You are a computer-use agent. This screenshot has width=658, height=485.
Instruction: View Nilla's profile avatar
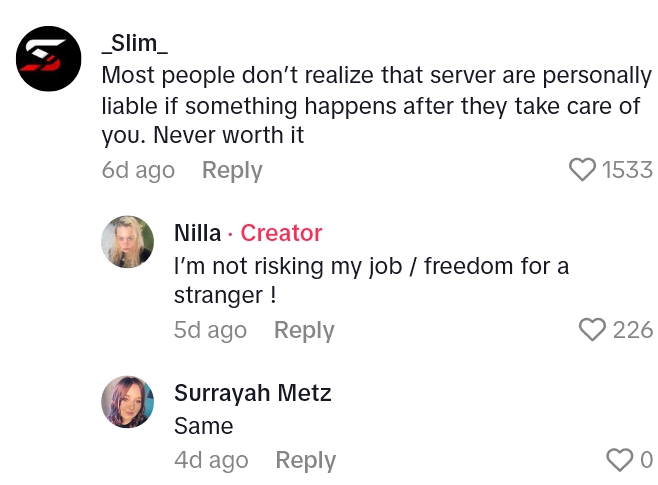tap(128, 242)
